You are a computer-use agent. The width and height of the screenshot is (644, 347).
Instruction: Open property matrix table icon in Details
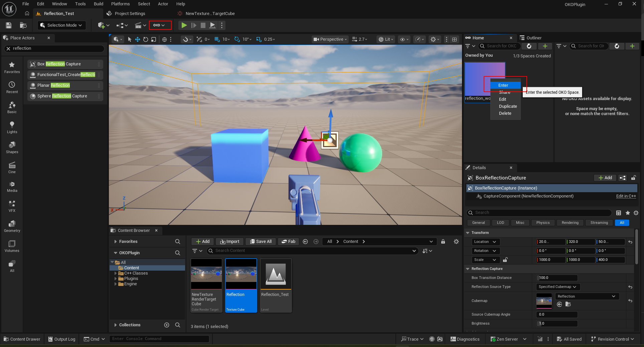coord(619,213)
